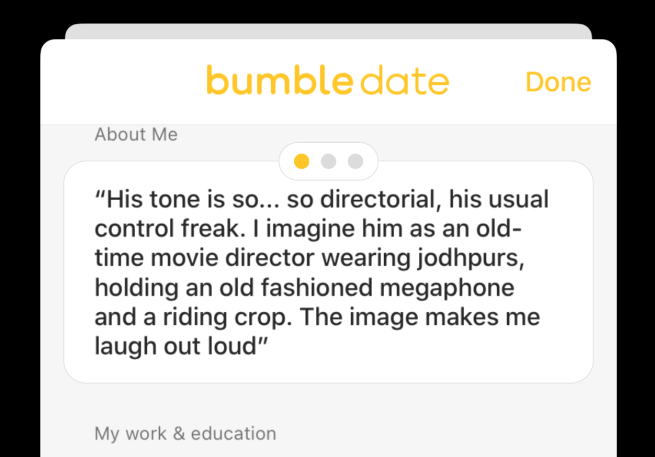
Task: Click the empty header area left of the logo
Action: coord(120,82)
